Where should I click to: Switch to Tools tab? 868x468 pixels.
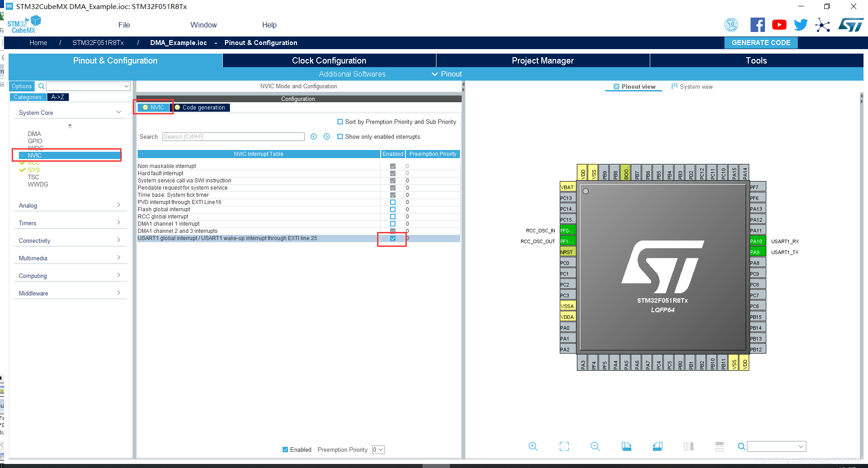click(x=756, y=60)
